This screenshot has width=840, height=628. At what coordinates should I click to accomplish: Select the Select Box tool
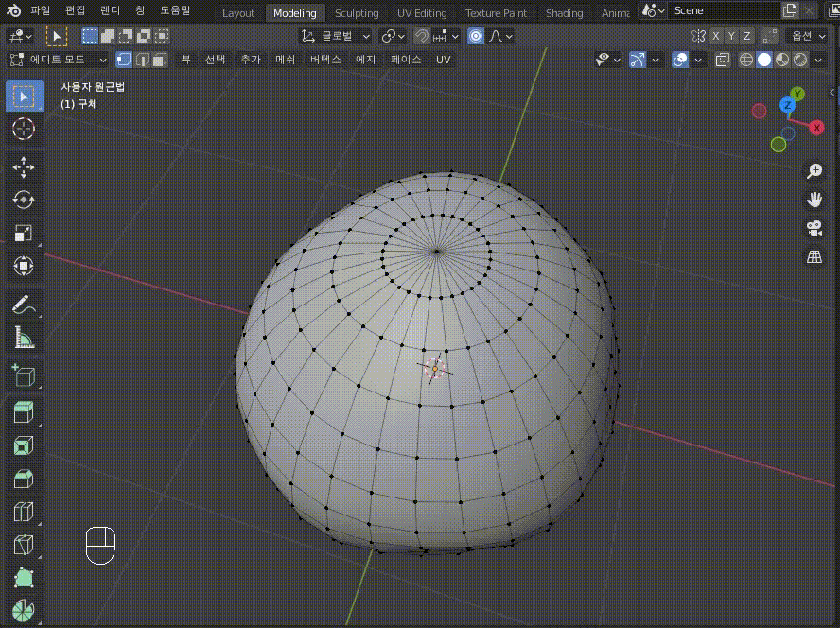point(24,96)
